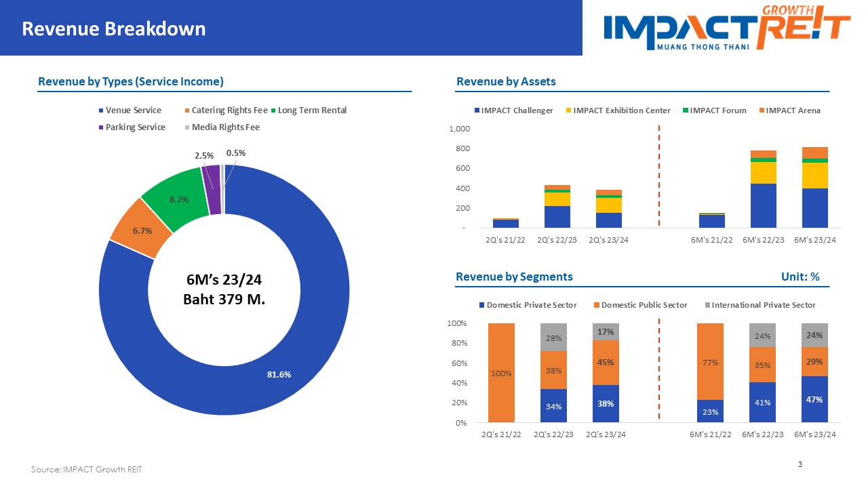Viewport: 868px width, 488px height.
Task: Click the 0.5% donut label
Action: point(236,153)
